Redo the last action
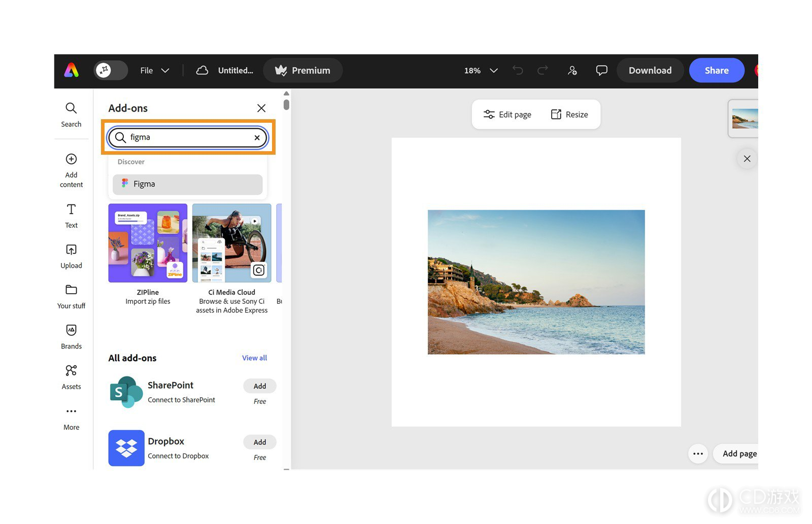 [x=543, y=70]
